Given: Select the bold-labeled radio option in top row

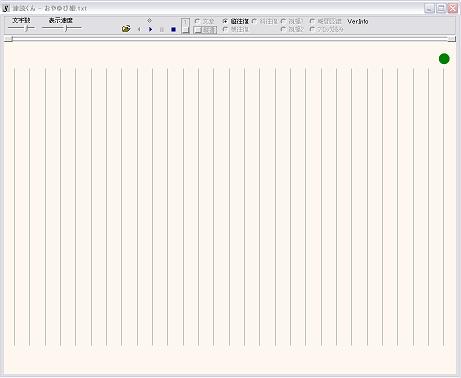Looking at the screenshot, I should [235, 21].
